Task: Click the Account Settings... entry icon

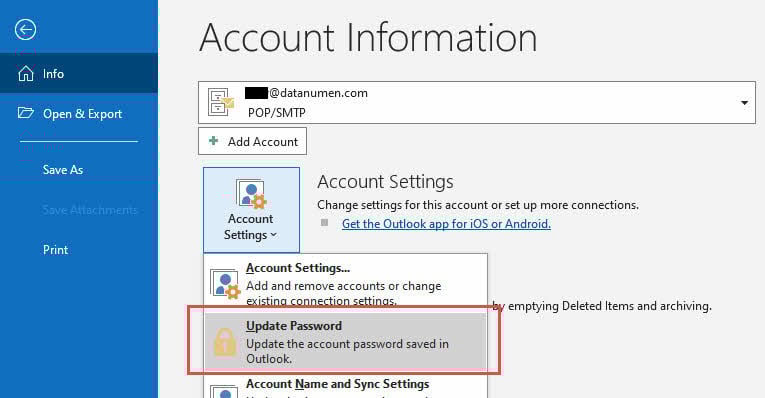Action: [225, 283]
